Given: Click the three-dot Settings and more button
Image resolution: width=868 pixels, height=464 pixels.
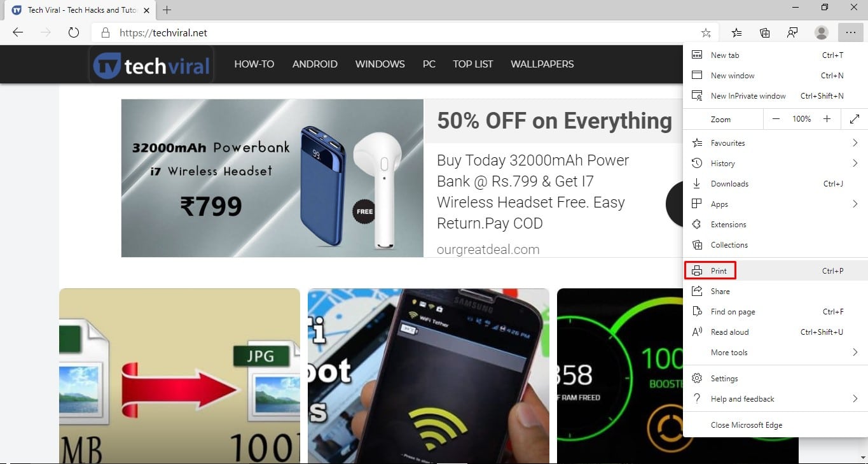Looking at the screenshot, I should tap(851, 32).
